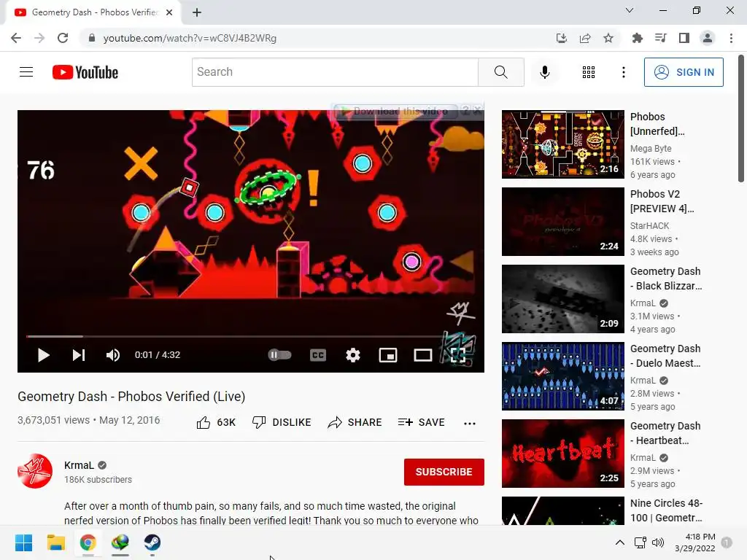This screenshot has height=560, width=747.
Task: Open KrmaL channel avatar
Action: click(x=35, y=471)
